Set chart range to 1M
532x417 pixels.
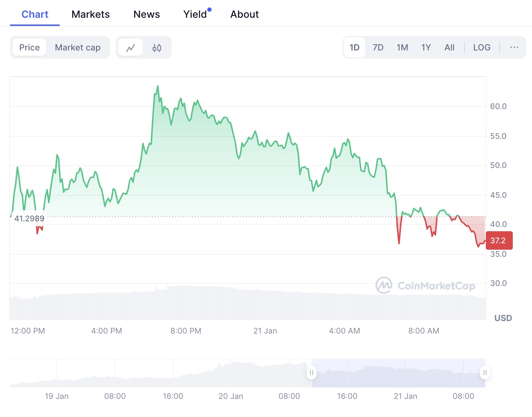tap(402, 48)
